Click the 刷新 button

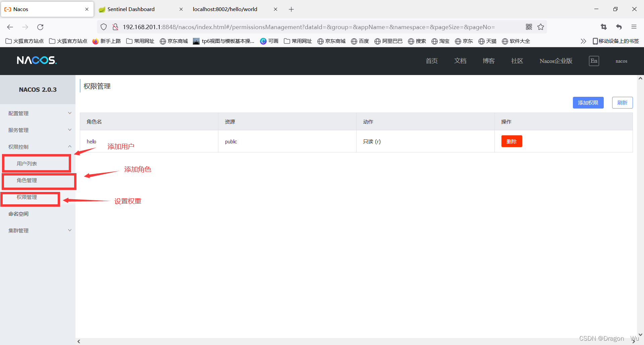pos(622,103)
